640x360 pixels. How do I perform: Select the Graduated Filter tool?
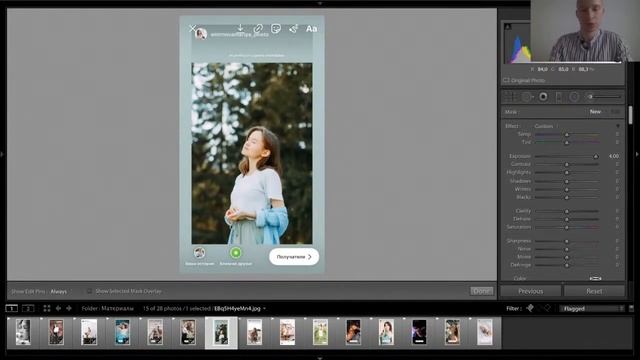559,97
